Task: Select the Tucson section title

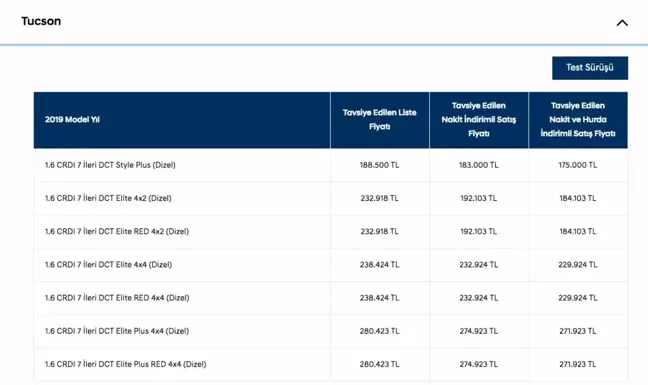Action: click(x=41, y=21)
